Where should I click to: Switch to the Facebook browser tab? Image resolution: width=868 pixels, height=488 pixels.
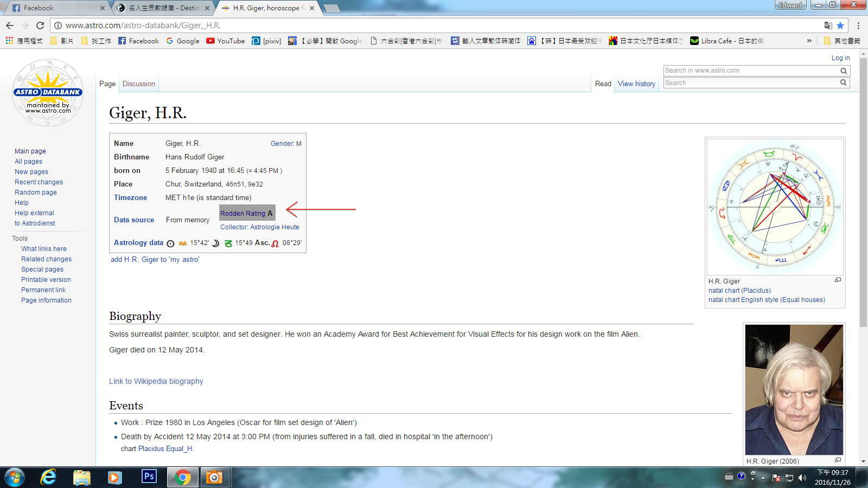[54, 8]
